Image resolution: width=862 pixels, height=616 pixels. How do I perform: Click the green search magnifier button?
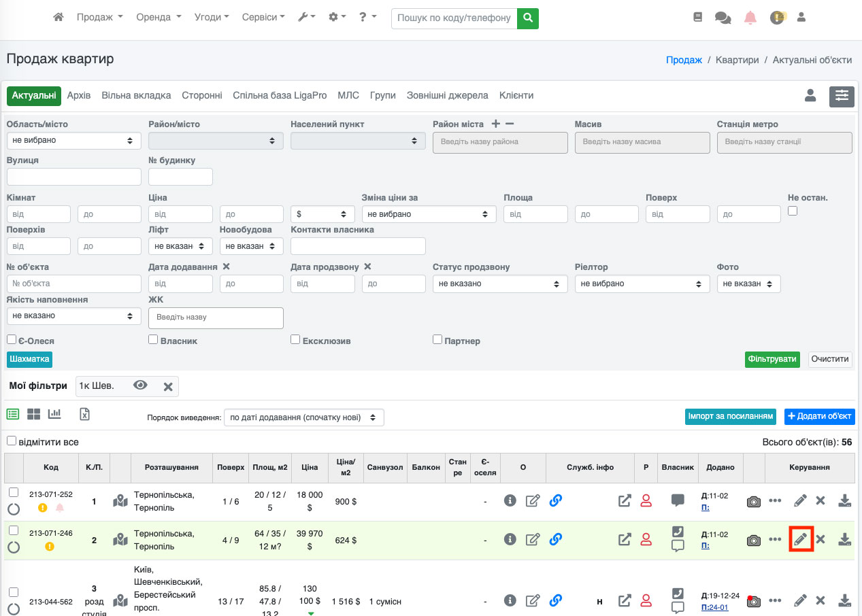(x=527, y=18)
